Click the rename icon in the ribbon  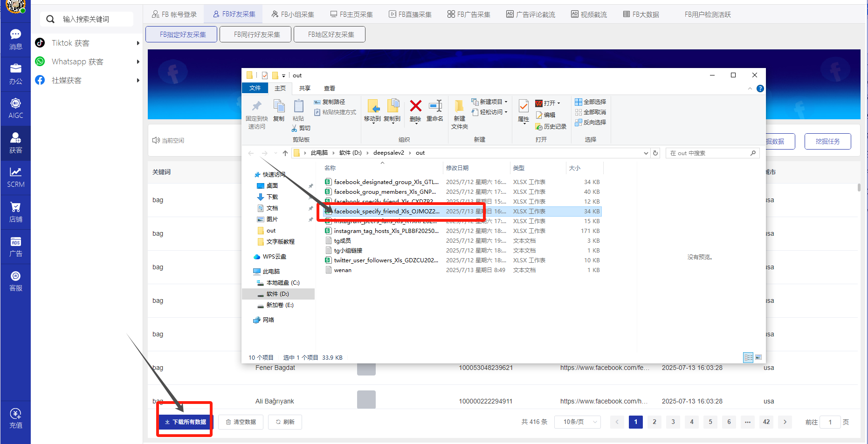point(435,110)
